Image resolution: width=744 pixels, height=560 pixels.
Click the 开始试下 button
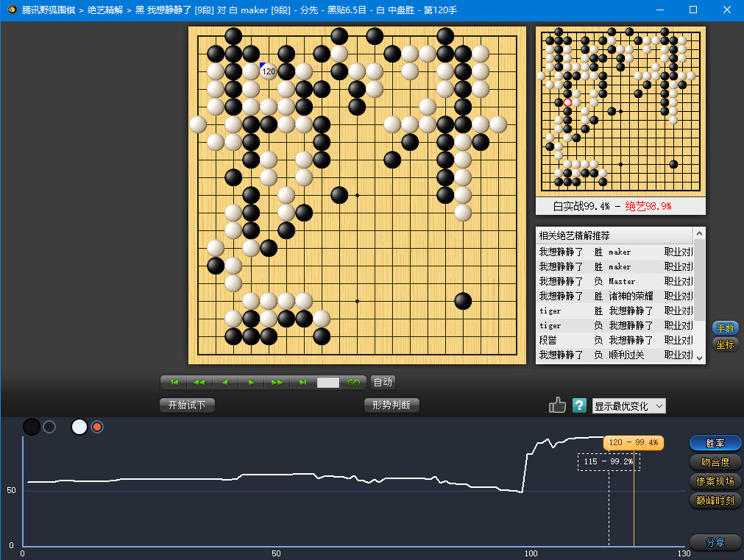tap(187, 405)
